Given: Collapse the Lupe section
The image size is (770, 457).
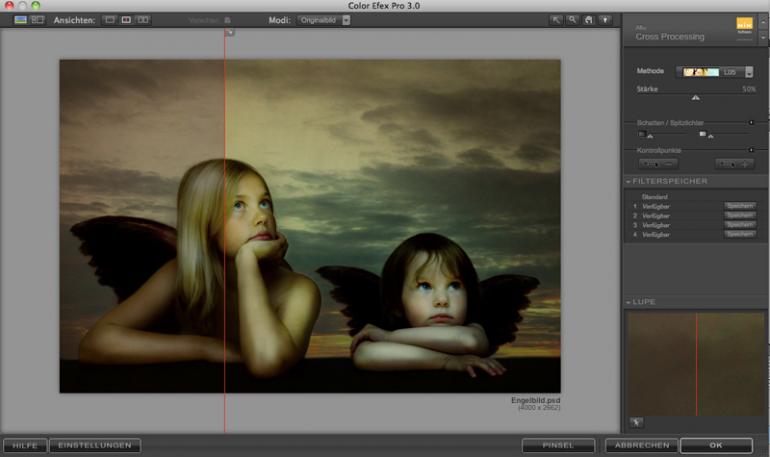Looking at the screenshot, I should point(628,302).
